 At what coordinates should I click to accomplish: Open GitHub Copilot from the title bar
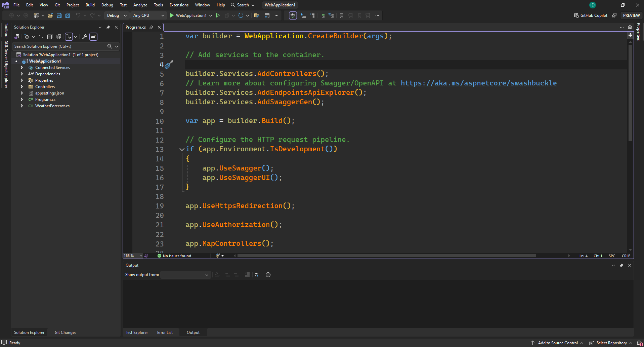(x=591, y=15)
